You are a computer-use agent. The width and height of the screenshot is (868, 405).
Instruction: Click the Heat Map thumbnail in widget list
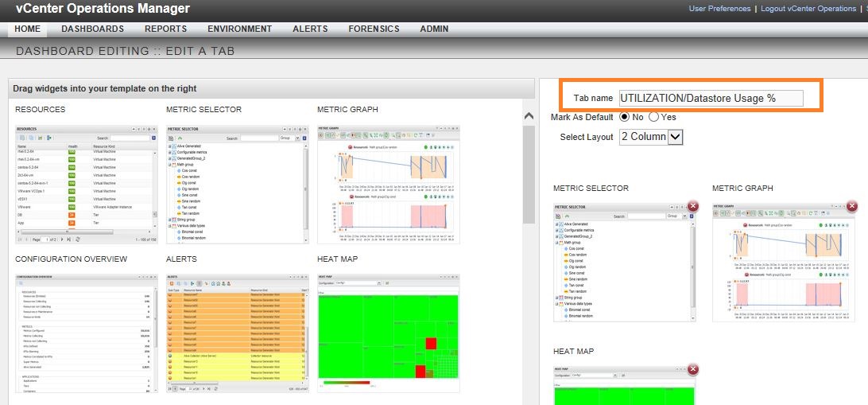point(388,333)
